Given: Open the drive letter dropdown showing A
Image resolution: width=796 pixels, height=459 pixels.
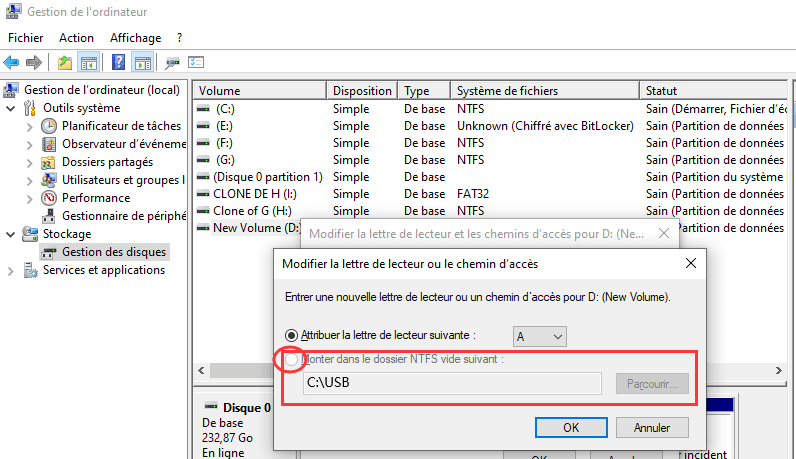Looking at the screenshot, I should (540, 336).
